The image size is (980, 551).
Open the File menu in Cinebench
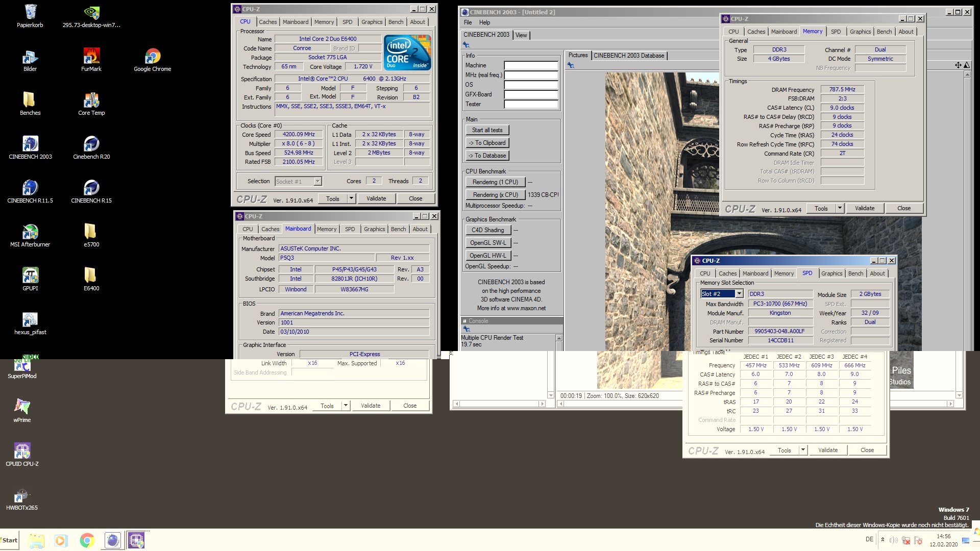click(x=468, y=22)
